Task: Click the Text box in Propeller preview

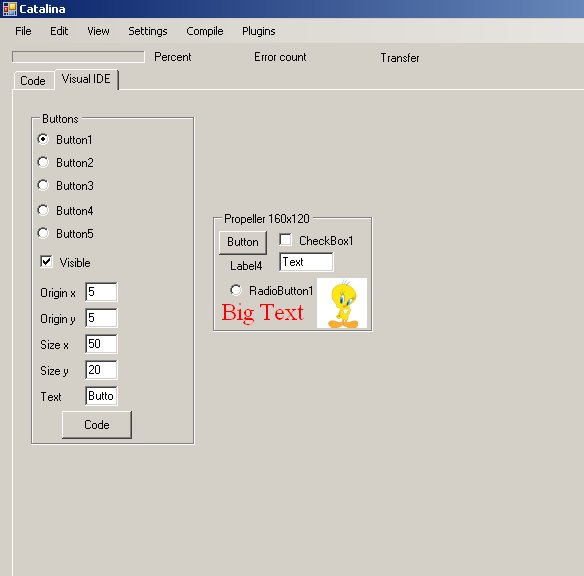Action: tap(307, 262)
